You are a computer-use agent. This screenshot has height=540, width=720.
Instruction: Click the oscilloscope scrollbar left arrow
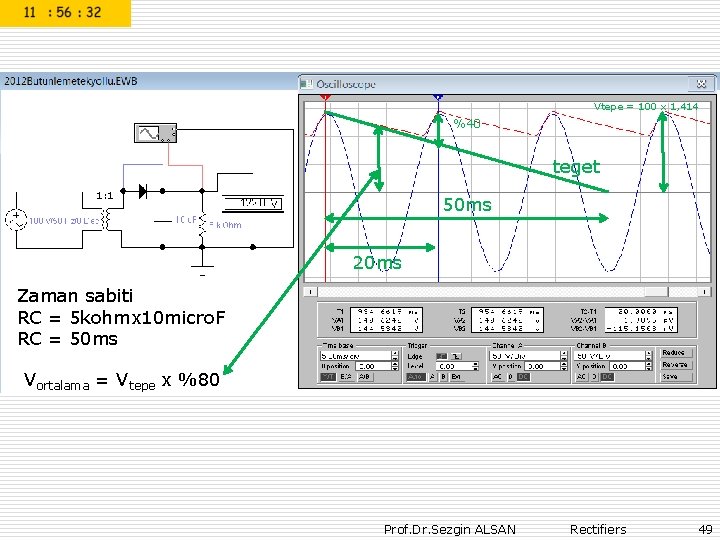(310, 292)
